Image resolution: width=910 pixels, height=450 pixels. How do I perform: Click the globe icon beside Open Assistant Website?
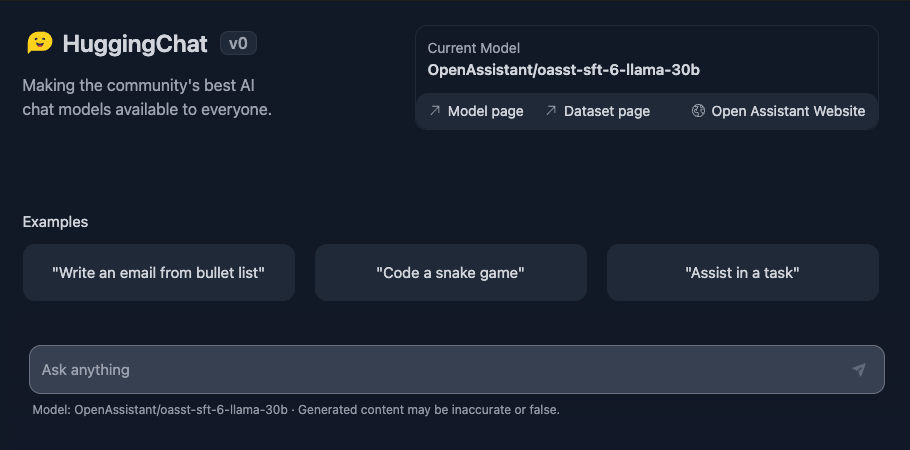[x=698, y=111]
